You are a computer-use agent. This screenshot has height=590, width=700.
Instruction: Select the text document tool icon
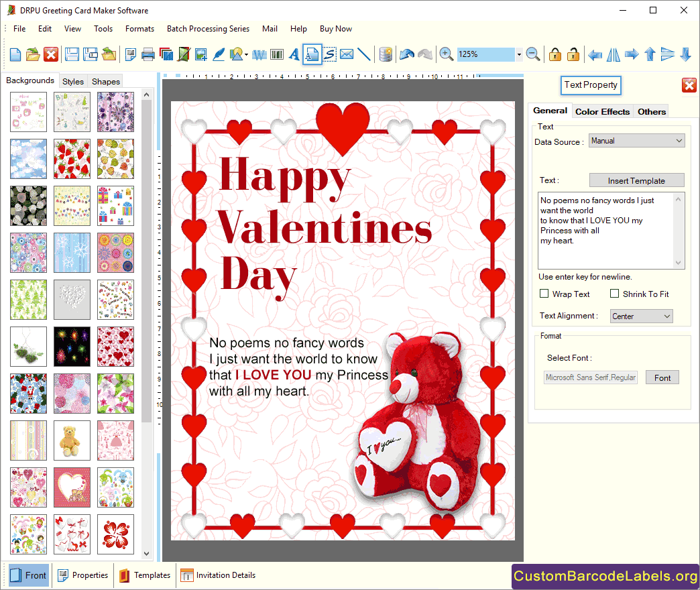coord(312,54)
